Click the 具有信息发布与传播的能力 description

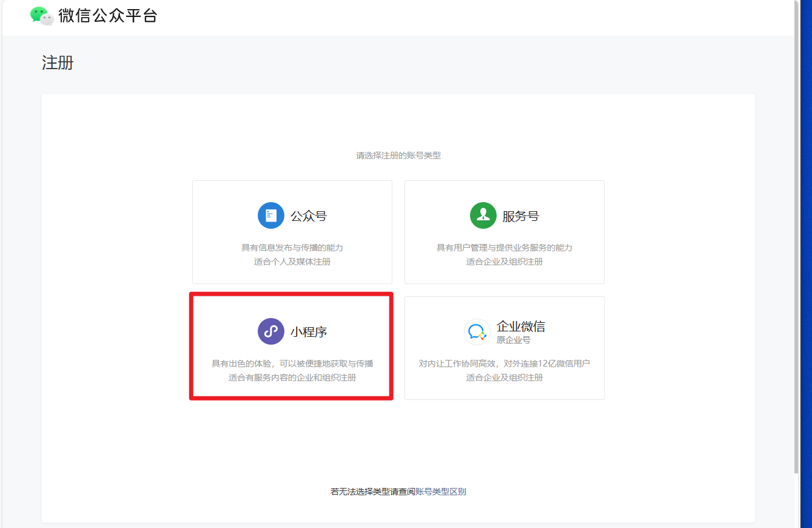point(292,248)
